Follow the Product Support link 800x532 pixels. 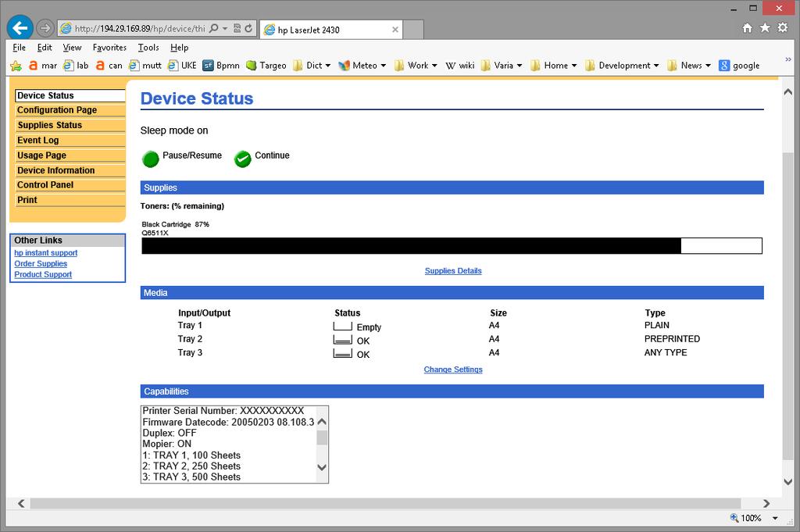43,274
